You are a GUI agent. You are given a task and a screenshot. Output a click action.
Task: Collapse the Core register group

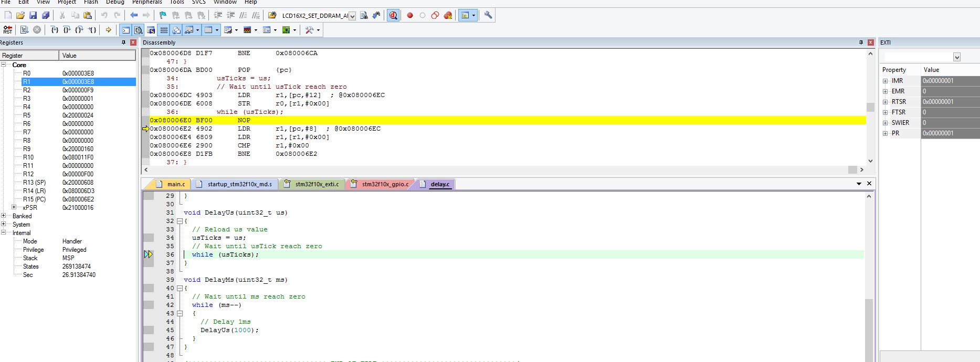pyautogui.click(x=4, y=65)
